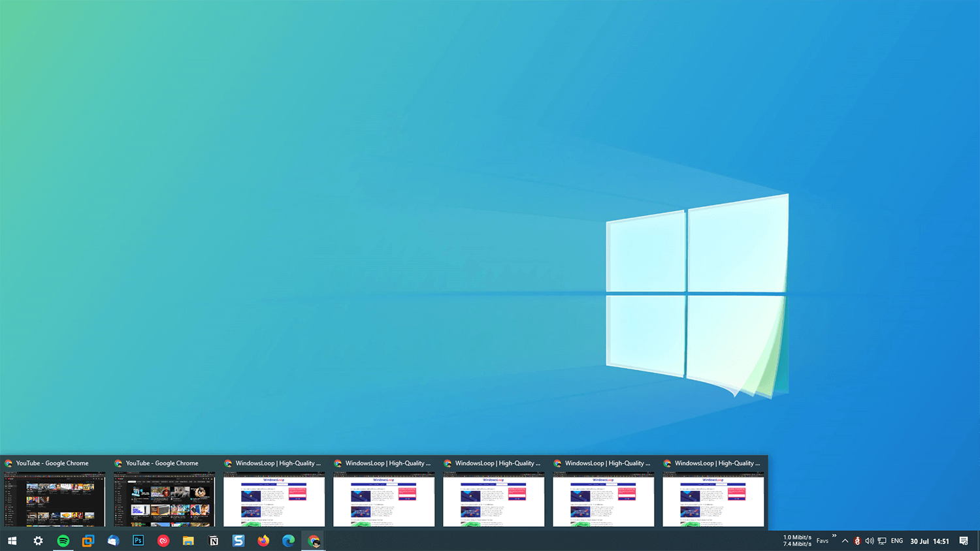The width and height of the screenshot is (980, 551).
Task: Open the network status tray icon
Action: [x=882, y=541]
